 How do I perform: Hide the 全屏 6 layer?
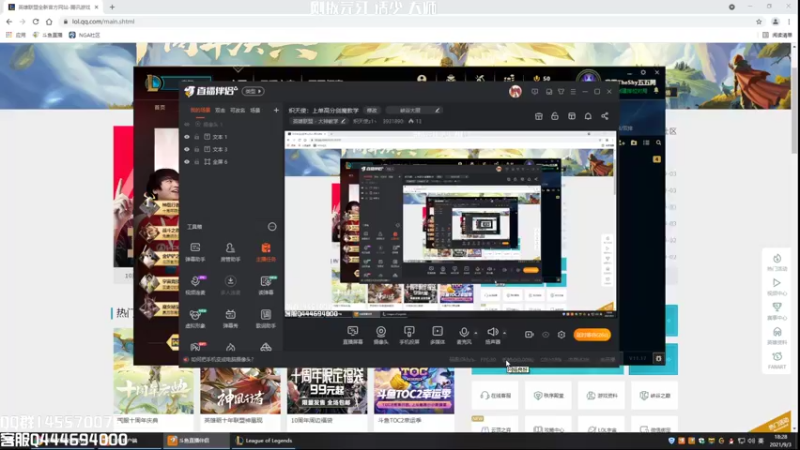(187, 162)
